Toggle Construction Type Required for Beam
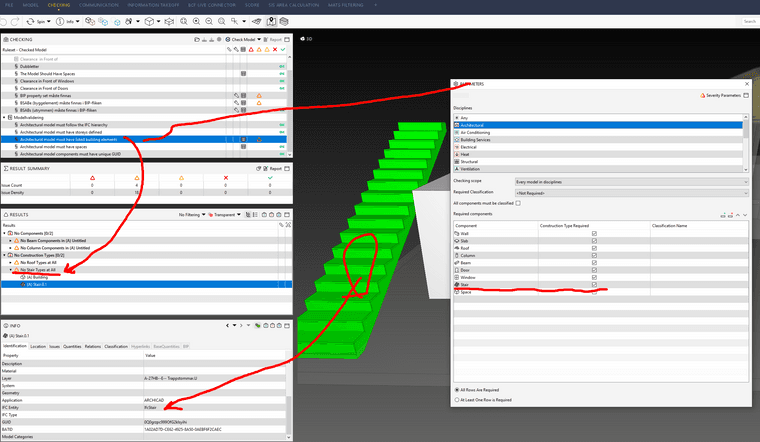 [x=594, y=263]
